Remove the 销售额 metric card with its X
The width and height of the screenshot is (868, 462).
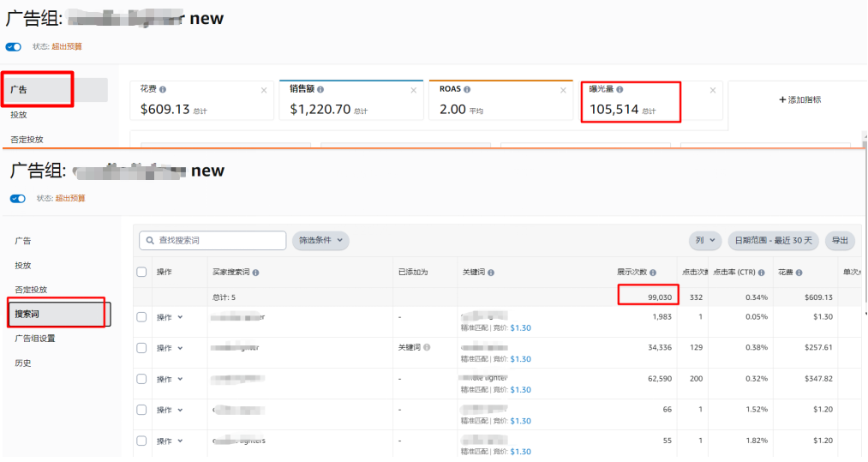414,90
